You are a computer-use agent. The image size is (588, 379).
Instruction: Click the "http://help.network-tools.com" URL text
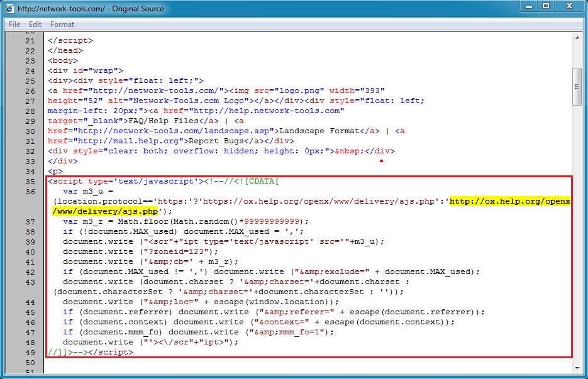pyautogui.click(x=267, y=111)
